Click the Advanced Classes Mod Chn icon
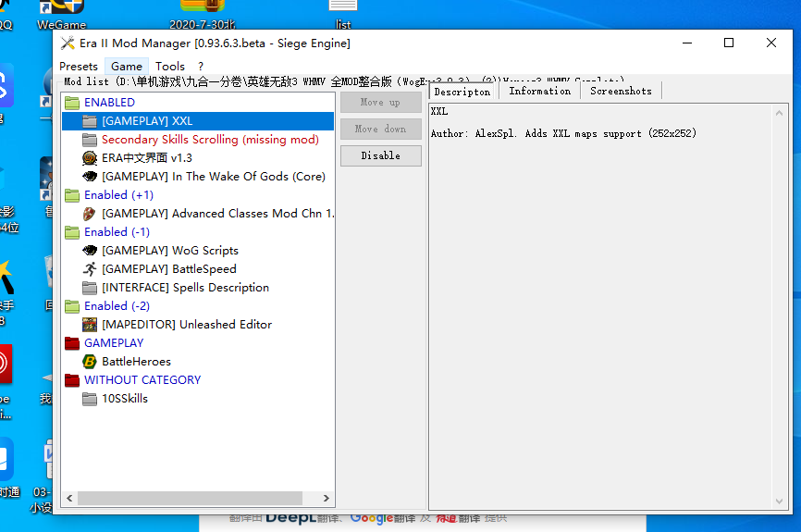Screen dimensions: 801x532 point(90,214)
